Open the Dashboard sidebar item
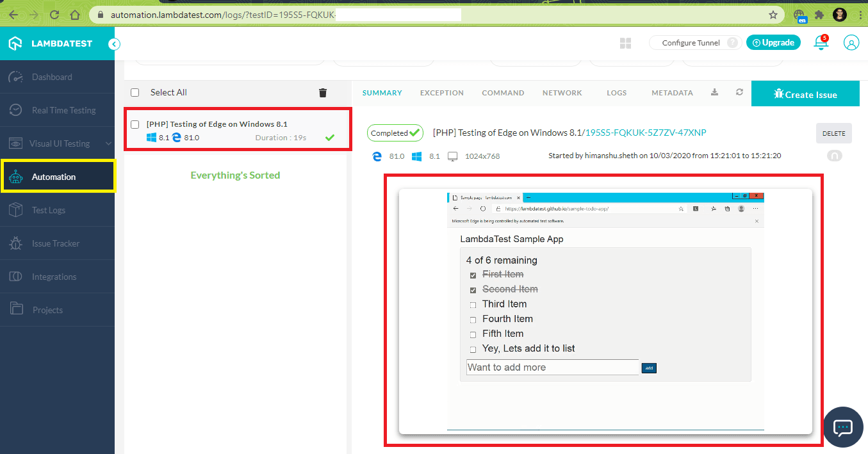The width and height of the screenshot is (868, 454). point(57,77)
